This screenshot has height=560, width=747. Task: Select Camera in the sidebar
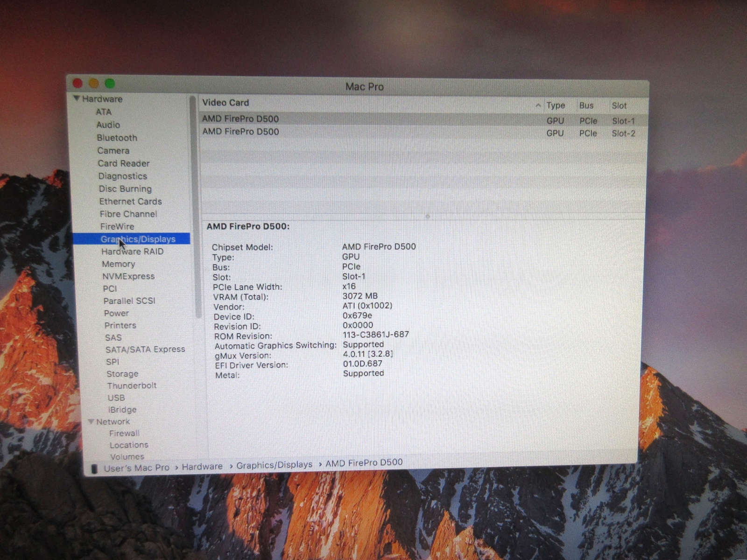click(x=113, y=151)
